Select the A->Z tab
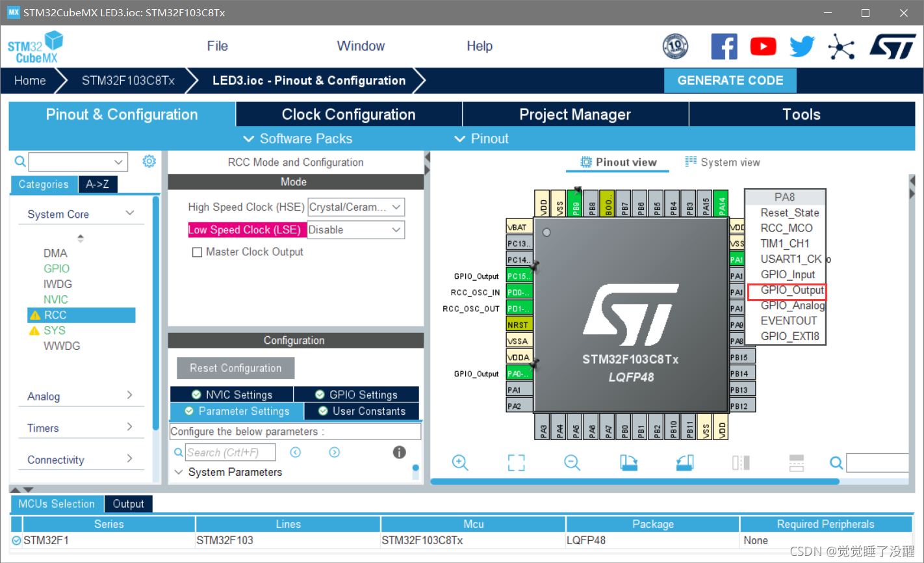This screenshot has height=563, width=924. pos(97,184)
